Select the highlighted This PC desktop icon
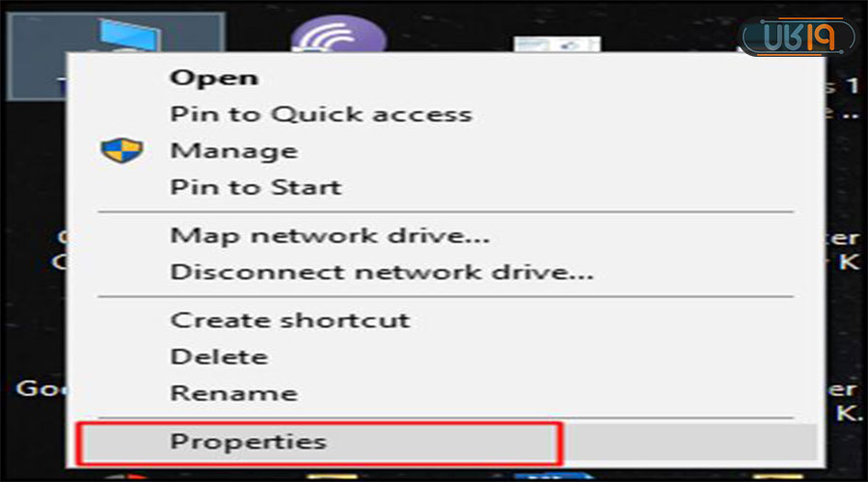 point(116,57)
